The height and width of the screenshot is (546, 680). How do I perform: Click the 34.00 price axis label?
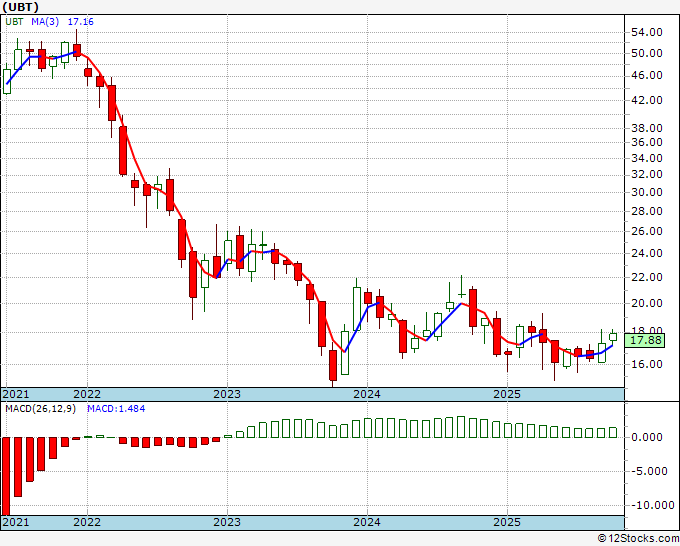[646, 158]
